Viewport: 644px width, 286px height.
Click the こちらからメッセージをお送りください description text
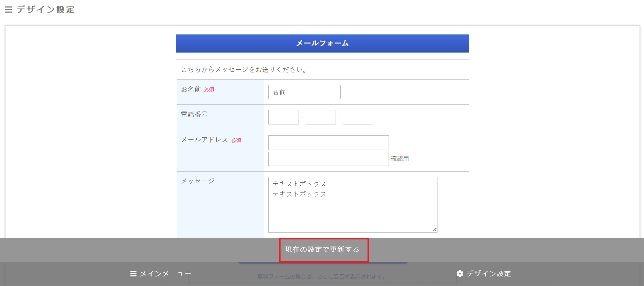tap(244, 70)
